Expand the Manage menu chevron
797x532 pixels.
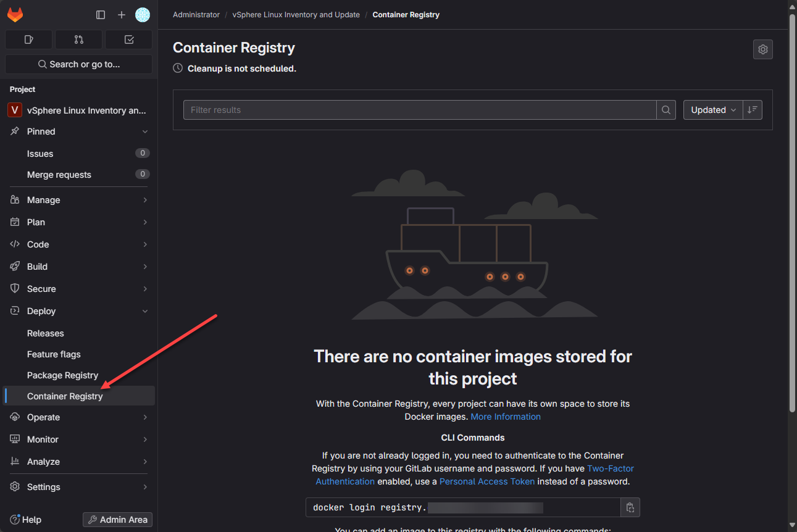(x=145, y=200)
